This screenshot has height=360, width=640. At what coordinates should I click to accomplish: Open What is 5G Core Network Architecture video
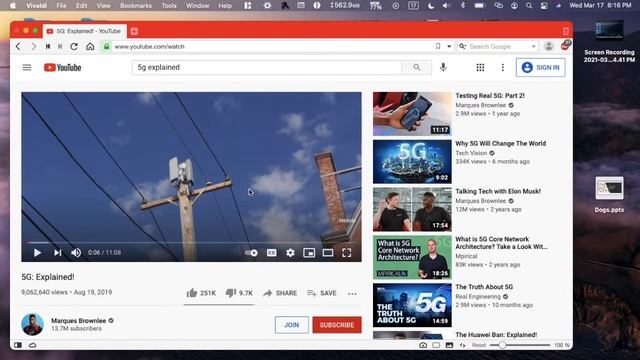501,243
